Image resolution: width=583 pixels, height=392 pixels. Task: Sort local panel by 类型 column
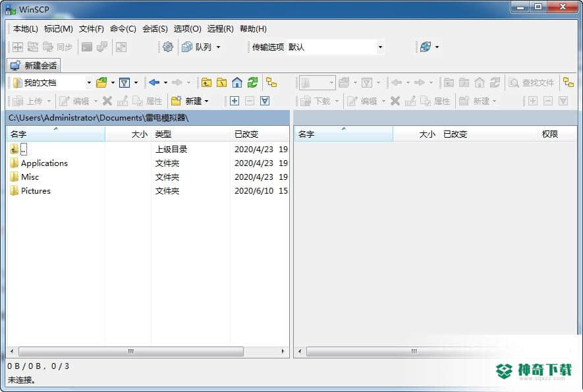191,134
